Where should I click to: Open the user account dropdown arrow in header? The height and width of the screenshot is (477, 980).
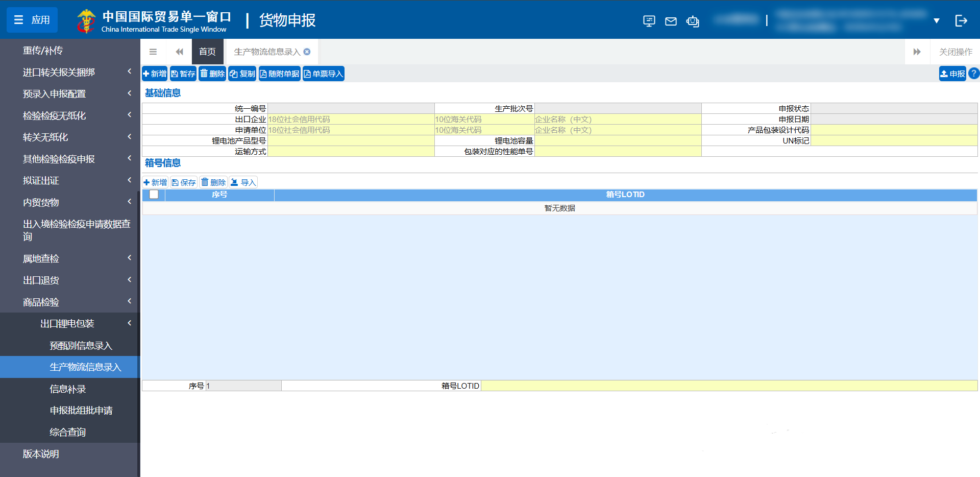[x=938, y=21]
